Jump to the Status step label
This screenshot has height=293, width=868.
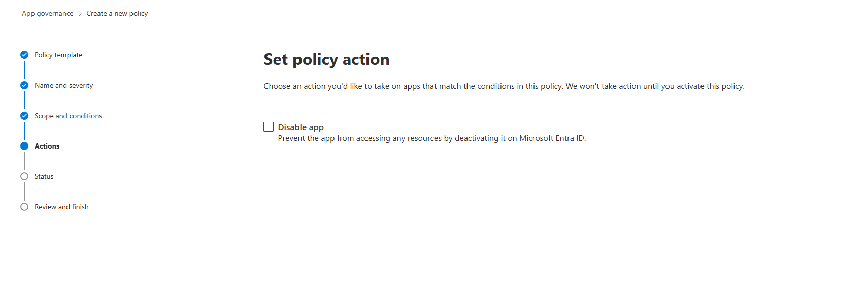[44, 176]
